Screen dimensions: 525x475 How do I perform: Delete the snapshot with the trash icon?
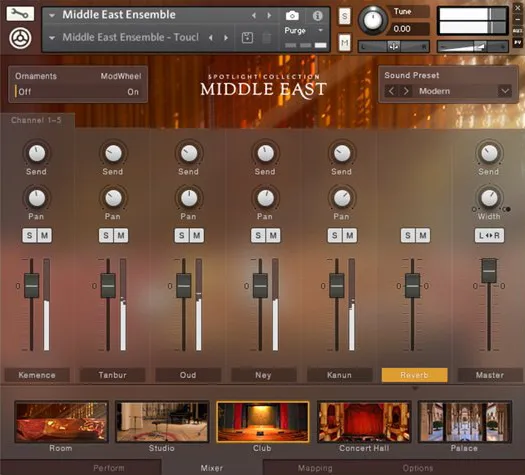point(267,37)
